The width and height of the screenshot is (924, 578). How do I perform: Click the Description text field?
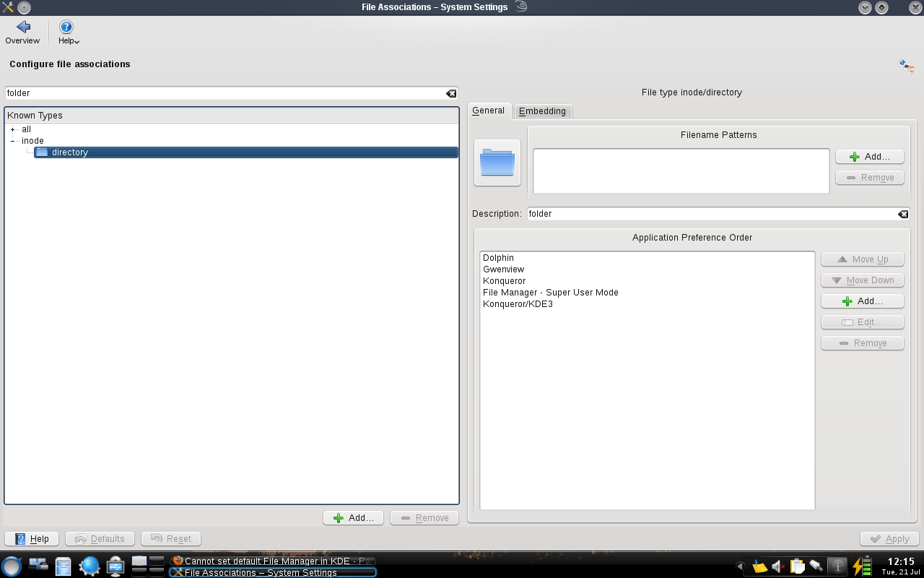coord(712,214)
